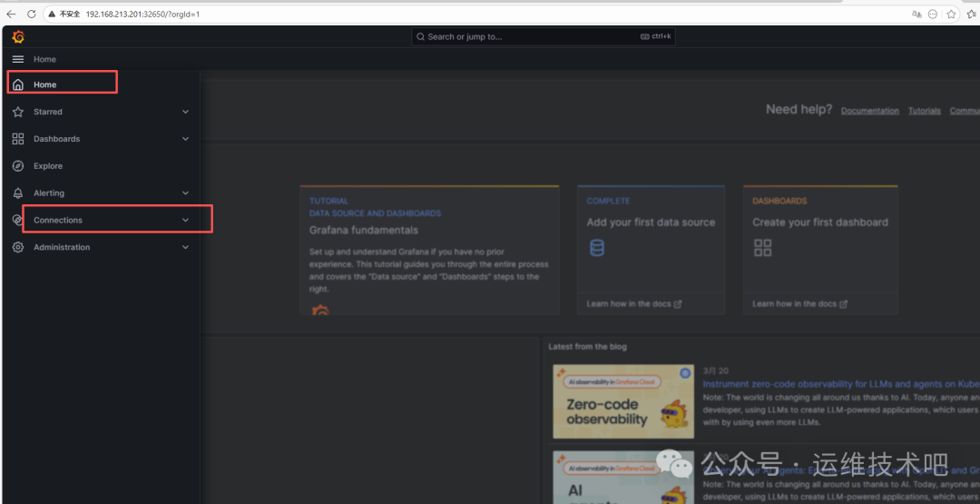980x504 pixels.
Task: Focus the Search or jump to field
Action: [x=544, y=37]
